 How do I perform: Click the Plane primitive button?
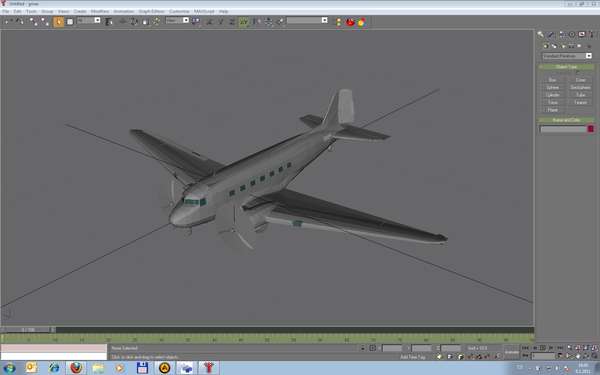pos(553,110)
